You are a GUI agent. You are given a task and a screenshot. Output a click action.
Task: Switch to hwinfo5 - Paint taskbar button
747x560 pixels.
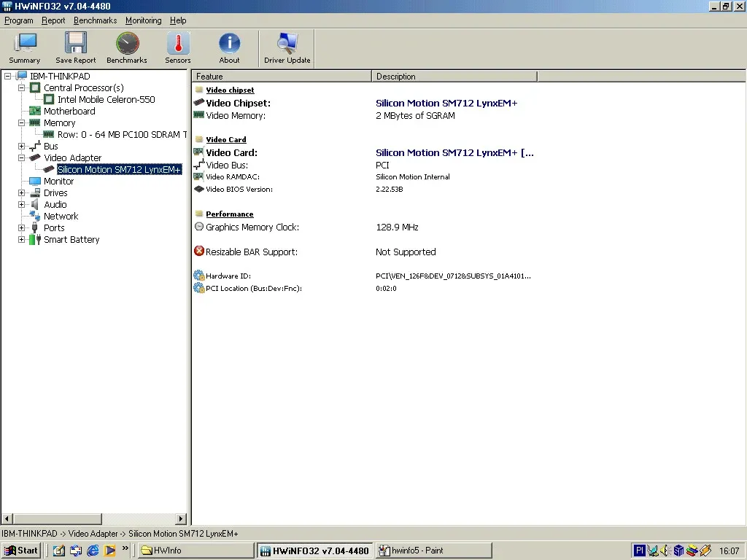[434, 551]
